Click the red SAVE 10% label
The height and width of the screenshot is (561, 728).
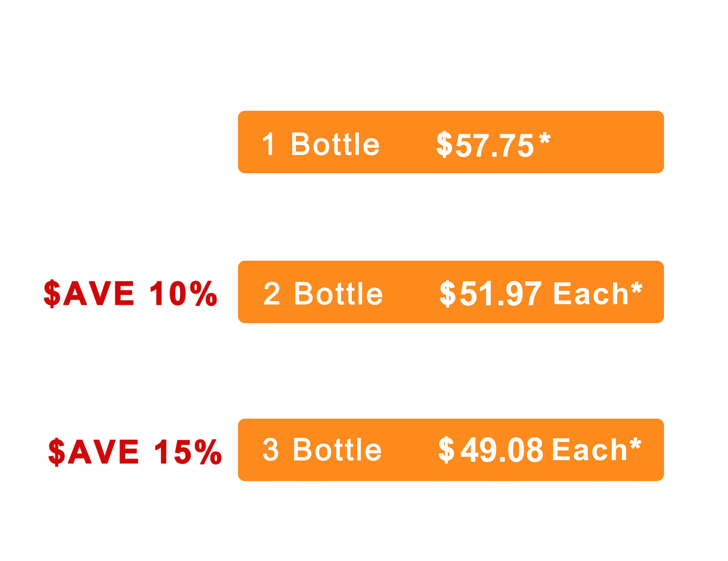[130, 294]
